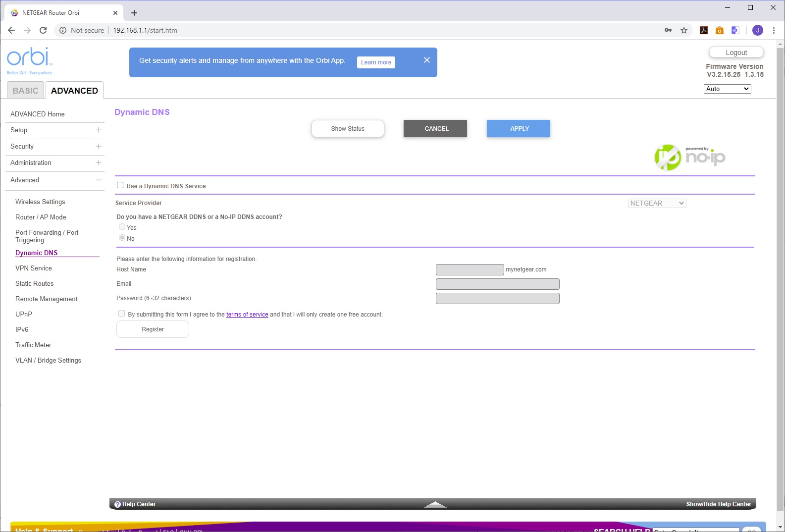Select No for having a DDNS account
Viewport: 785px width, 532px height.
[x=122, y=238]
